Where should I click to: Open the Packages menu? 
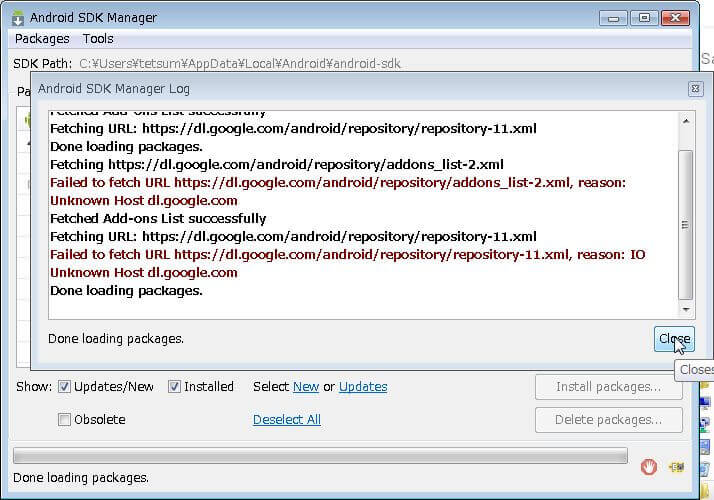(42, 39)
